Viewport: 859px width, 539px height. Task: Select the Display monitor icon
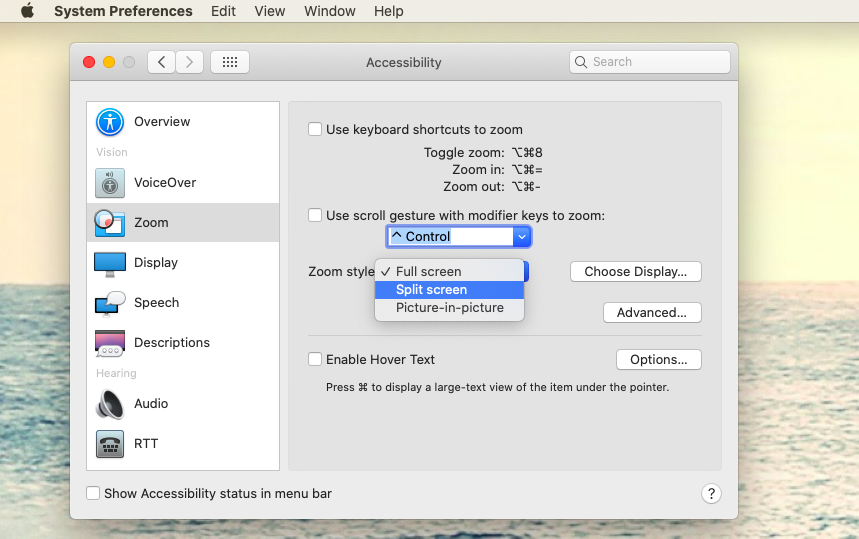pos(110,264)
